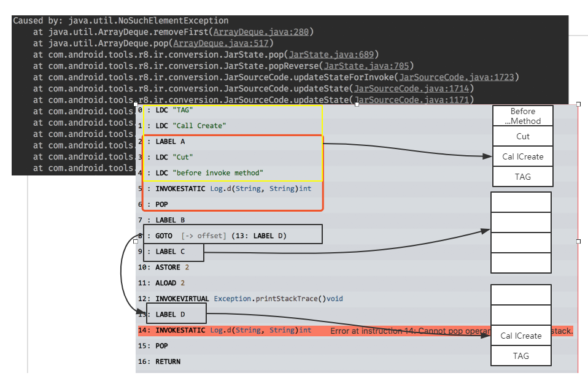588x381 pixels.
Task: Click the boxed LABEL D instruction
Action: click(x=174, y=315)
